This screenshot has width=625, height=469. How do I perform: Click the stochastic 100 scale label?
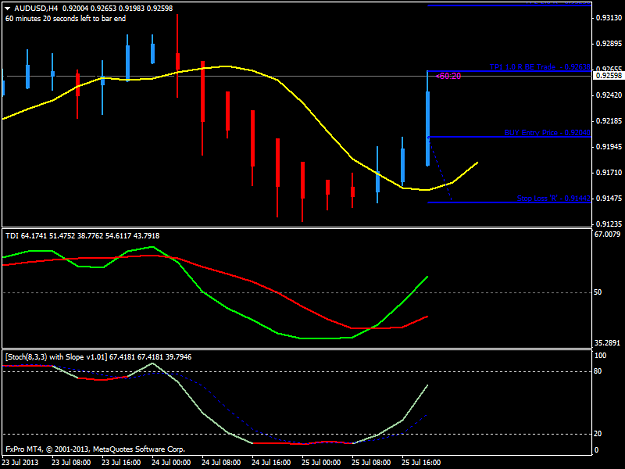[600, 355]
